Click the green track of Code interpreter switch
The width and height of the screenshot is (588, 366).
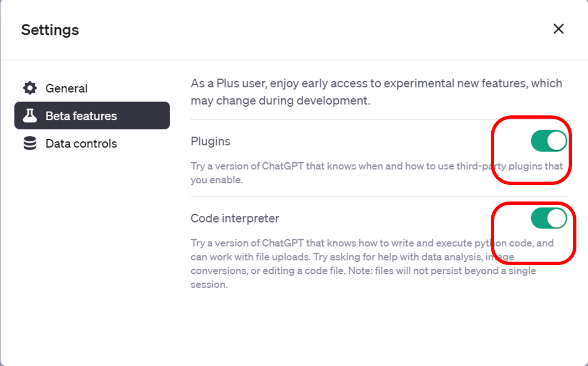tap(539, 218)
